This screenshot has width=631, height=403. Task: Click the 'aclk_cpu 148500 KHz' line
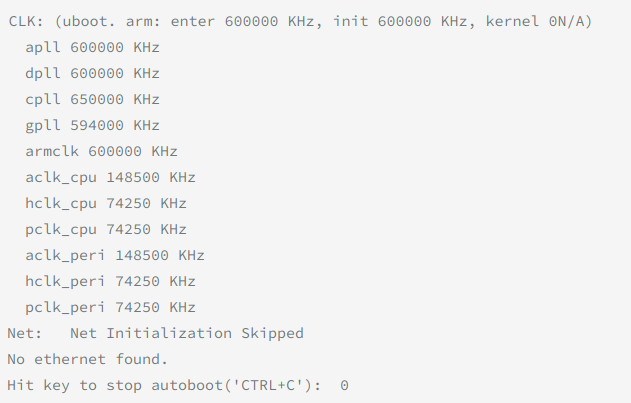tap(110, 178)
